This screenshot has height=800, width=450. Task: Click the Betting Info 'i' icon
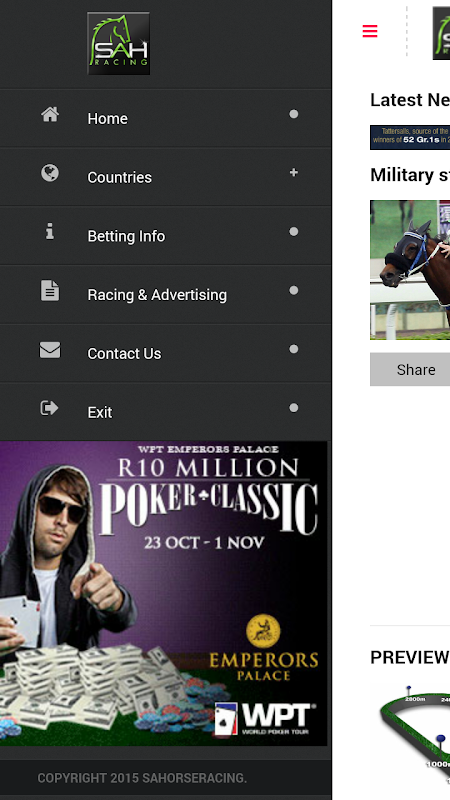pyautogui.click(x=49, y=232)
